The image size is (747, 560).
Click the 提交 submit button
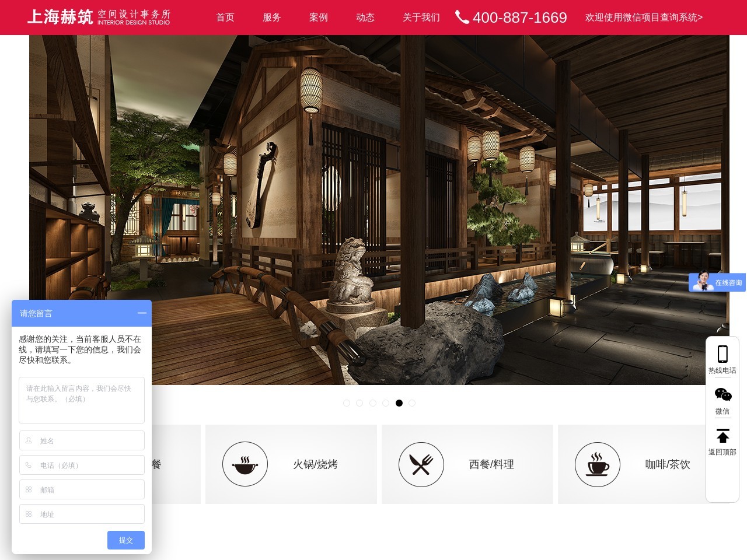point(125,540)
